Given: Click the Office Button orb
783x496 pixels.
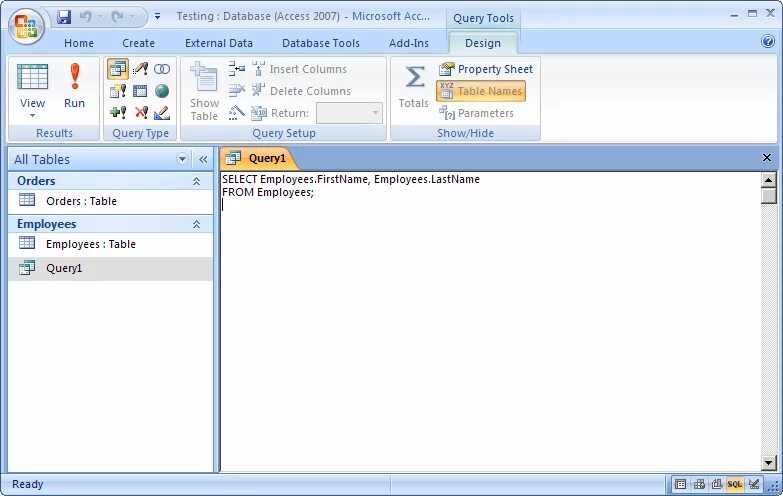Looking at the screenshot, I should click(x=26, y=27).
